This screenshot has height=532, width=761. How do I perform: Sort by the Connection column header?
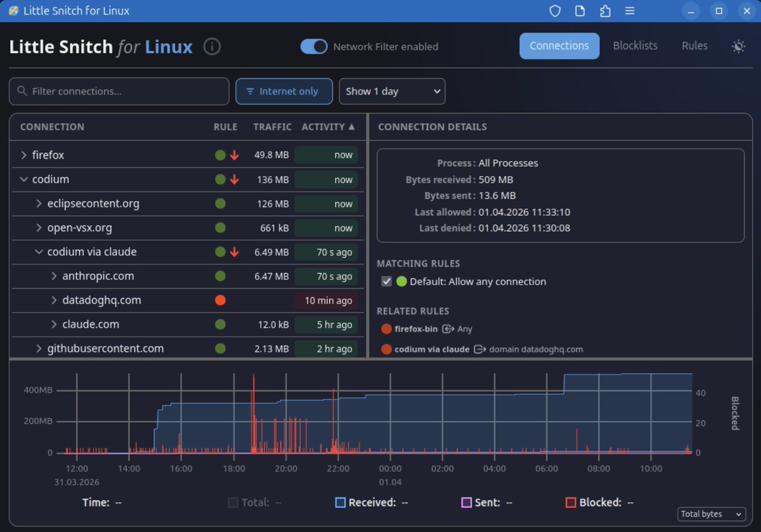(52, 127)
